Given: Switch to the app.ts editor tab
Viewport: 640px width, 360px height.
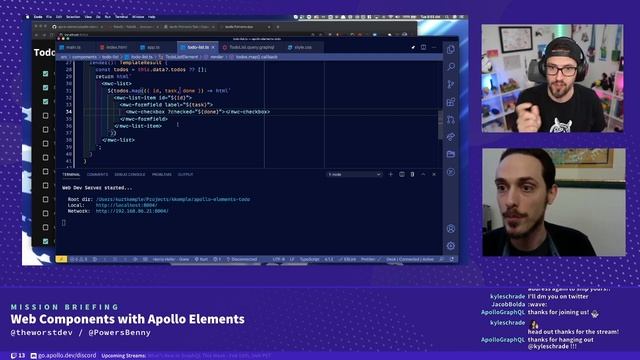Looking at the screenshot, I should 153,47.
